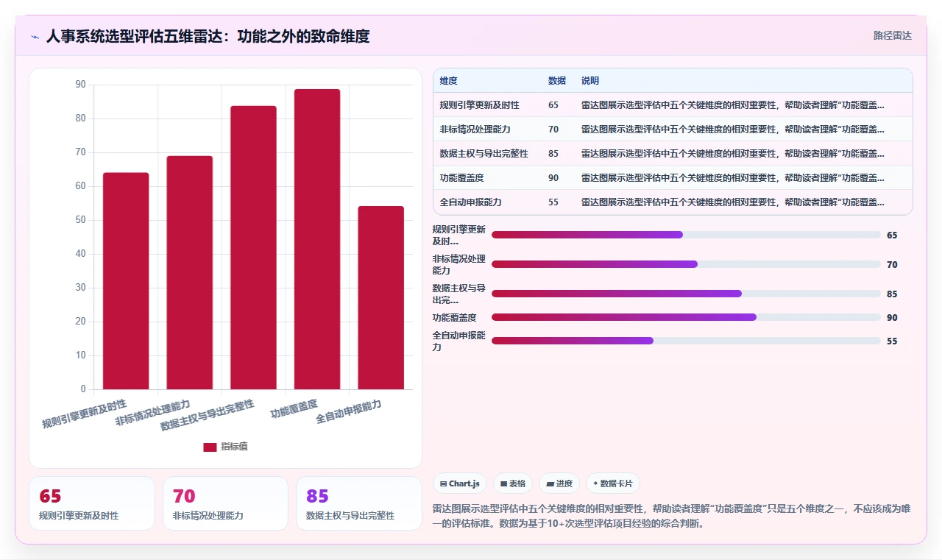
Task: Click the 数据 column header
Action: pyautogui.click(x=557, y=80)
